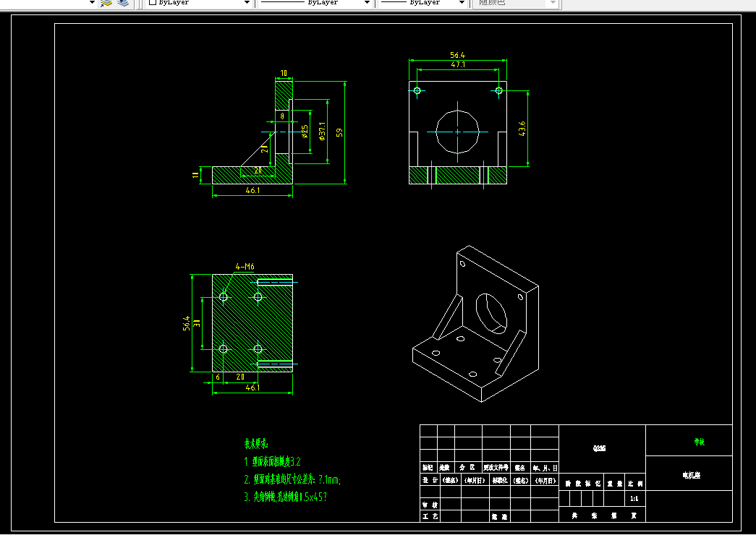The height and width of the screenshot is (535, 756).
Task: Open the ByLayer color dropdown
Action: click(x=199, y=2)
